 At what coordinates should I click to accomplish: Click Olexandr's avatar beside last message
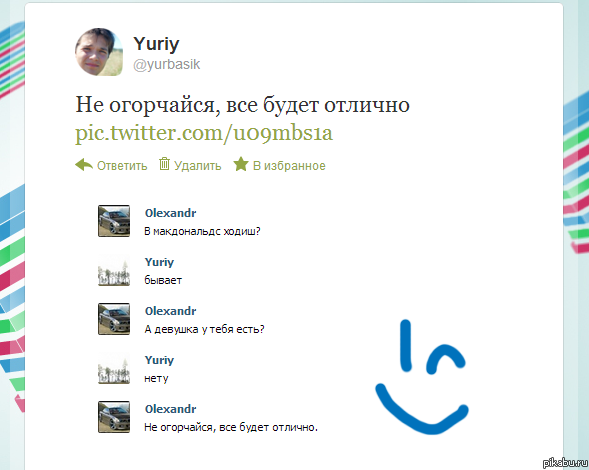point(114,417)
